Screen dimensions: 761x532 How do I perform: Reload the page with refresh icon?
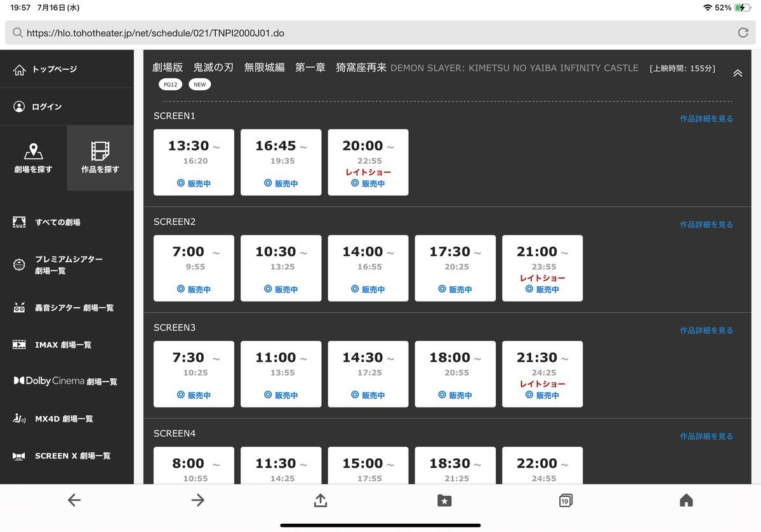click(743, 32)
